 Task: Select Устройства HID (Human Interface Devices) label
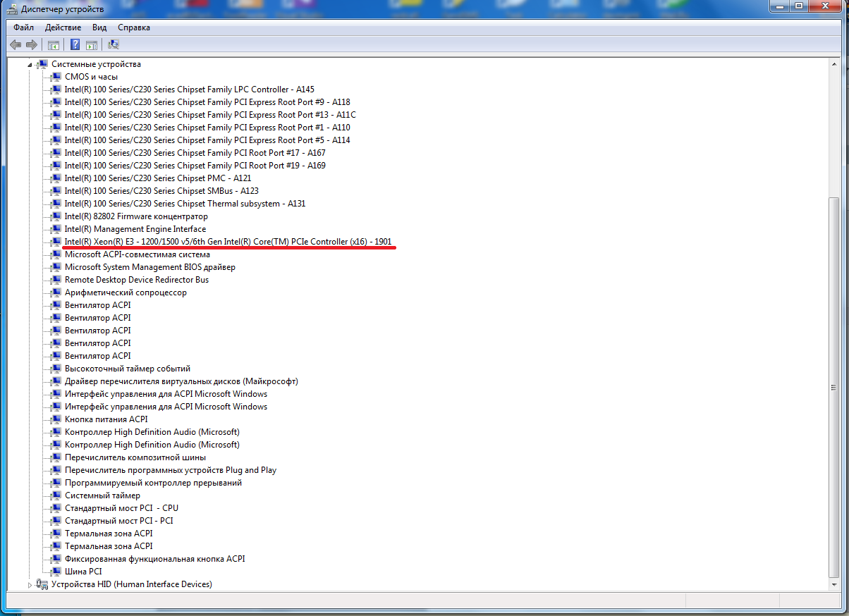132,584
